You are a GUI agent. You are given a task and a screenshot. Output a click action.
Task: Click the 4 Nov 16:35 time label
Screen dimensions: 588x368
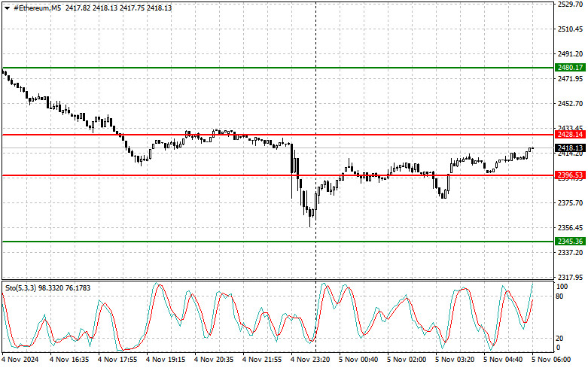point(69,360)
